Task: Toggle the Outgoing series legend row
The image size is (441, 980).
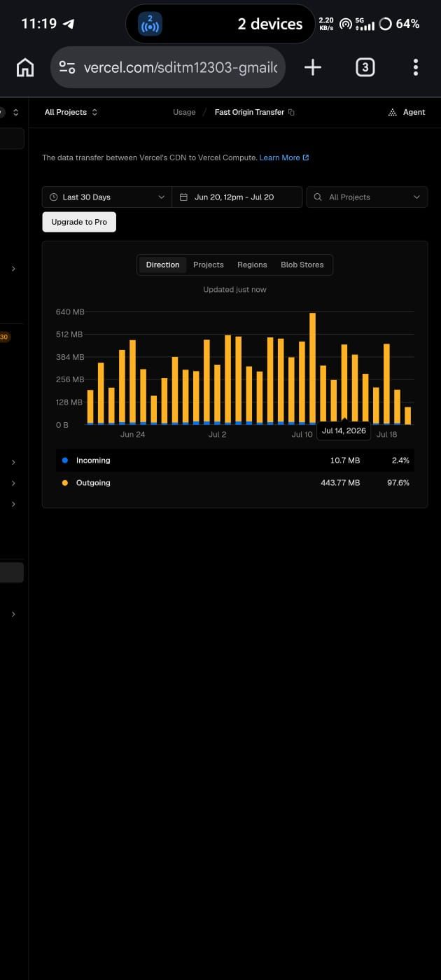Action: 234,483
